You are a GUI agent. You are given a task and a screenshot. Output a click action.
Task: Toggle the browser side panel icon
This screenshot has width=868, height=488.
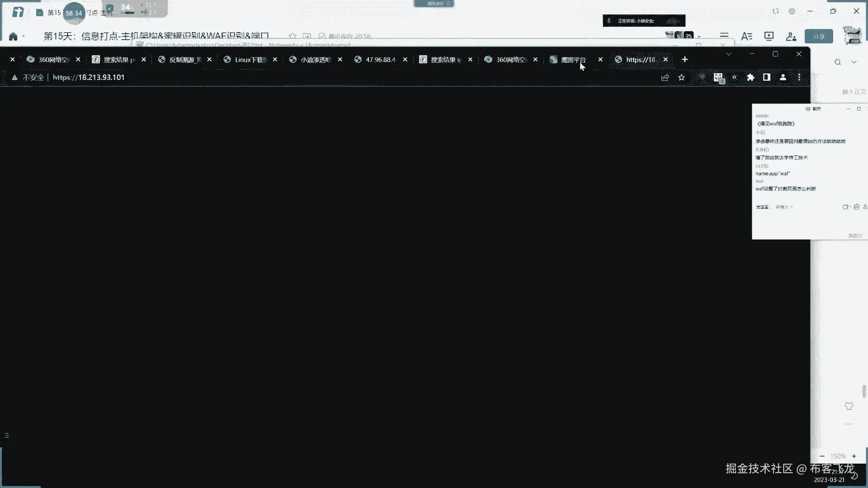coord(767,77)
